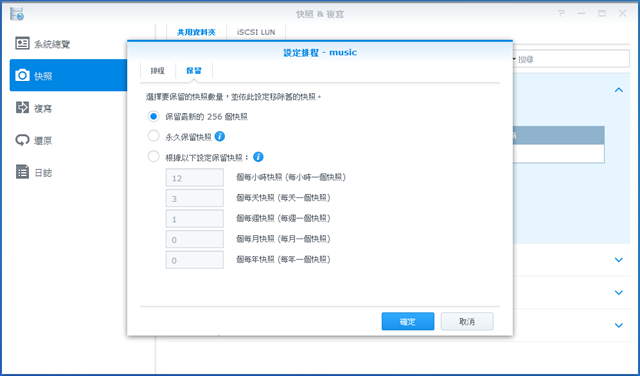Select radio 根據以下設定保留快照
The height and width of the screenshot is (376, 640).
[153, 156]
